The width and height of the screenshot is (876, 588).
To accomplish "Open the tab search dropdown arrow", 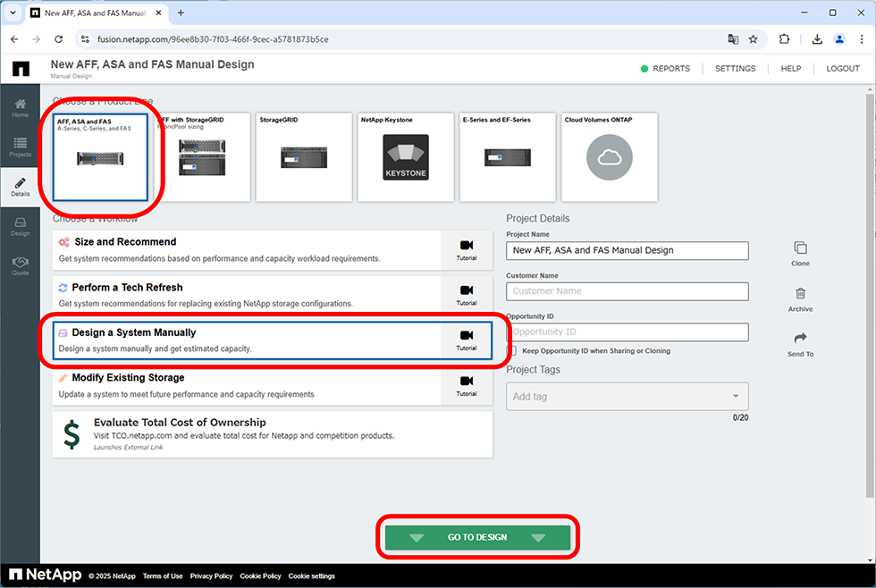I will tap(13, 13).
